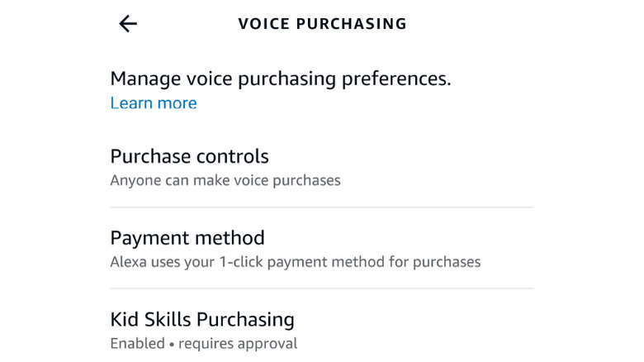The height and width of the screenshot is (362, 644).
Task: Go back using the arrow icon
Action: [x=128, y=24]
